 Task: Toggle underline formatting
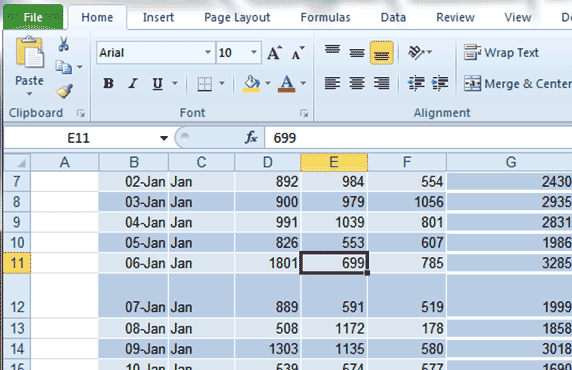pos(157,84)
